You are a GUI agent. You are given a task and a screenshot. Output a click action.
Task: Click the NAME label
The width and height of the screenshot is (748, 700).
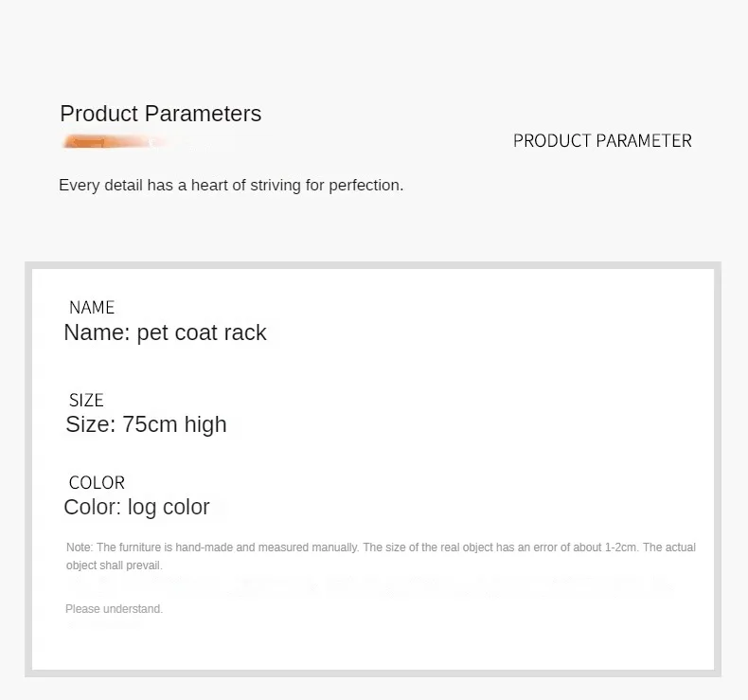[x=92, y=308]
